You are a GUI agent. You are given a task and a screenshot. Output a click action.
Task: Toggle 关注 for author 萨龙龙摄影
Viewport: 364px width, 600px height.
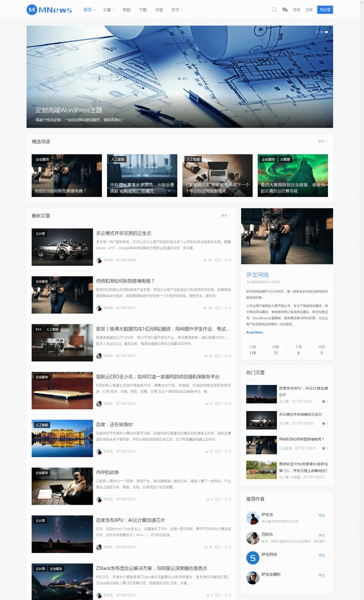(322, 575)
